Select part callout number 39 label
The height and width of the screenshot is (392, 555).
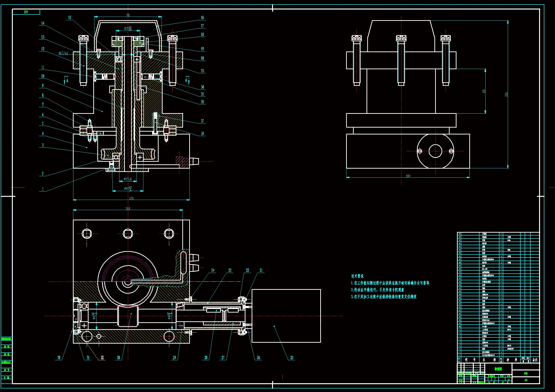(x=202, y=133)
